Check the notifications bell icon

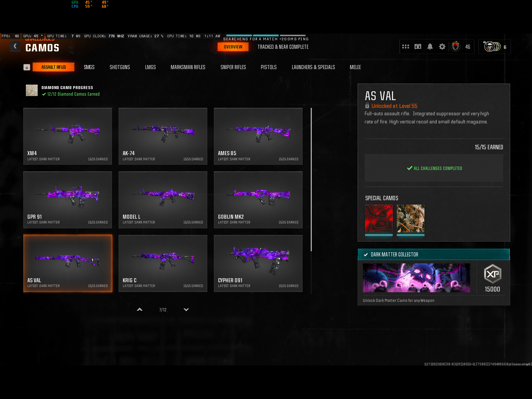tap(430, 46)
